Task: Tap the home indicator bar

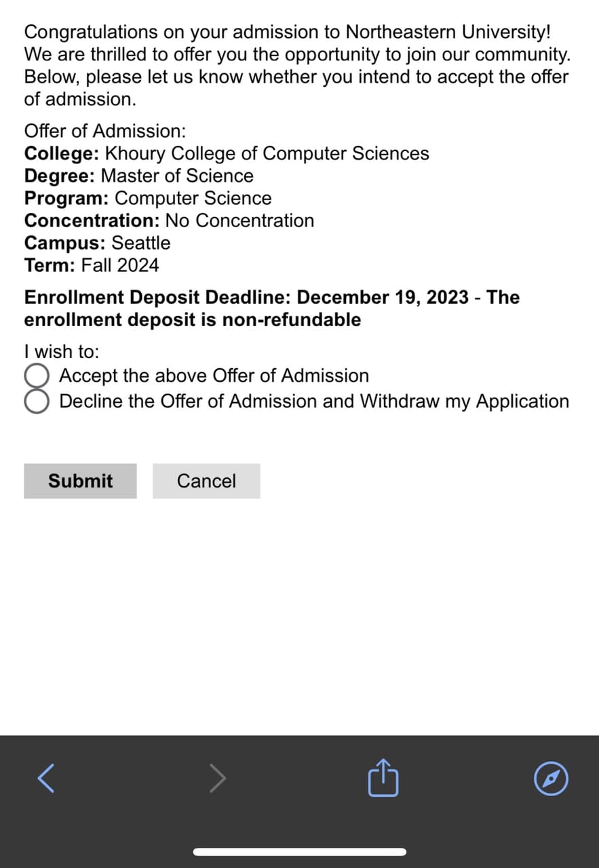Action: click(x=299, y=852)
